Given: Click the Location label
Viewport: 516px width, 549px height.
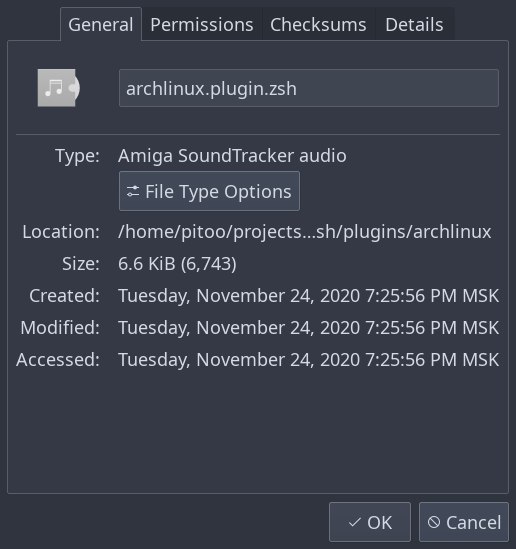Looking at the screenshot, I should pyautogui.click(x=61, y=232).
